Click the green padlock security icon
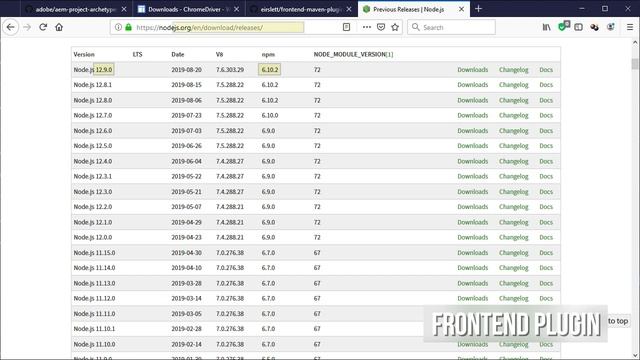640x360 pixels. 129,27
